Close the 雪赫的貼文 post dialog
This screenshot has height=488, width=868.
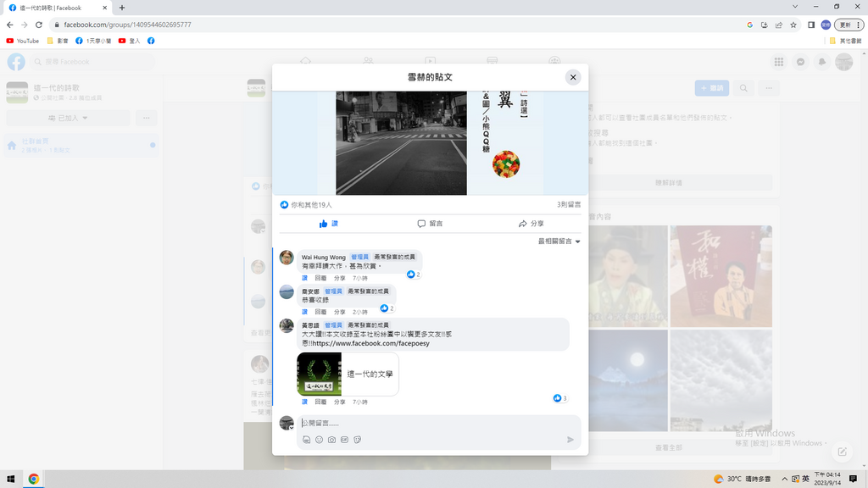[573, 77]
